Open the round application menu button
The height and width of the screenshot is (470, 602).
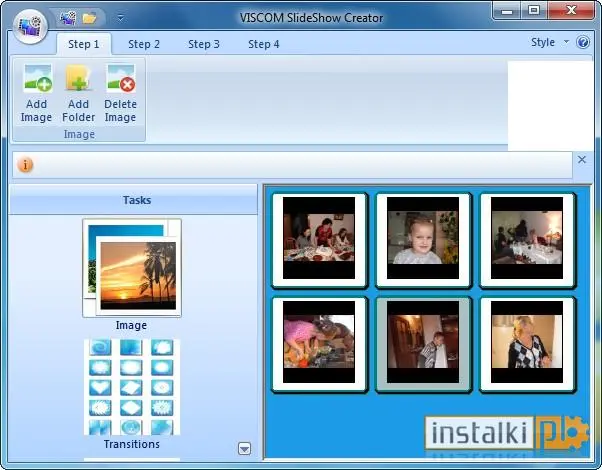point(30,26)
